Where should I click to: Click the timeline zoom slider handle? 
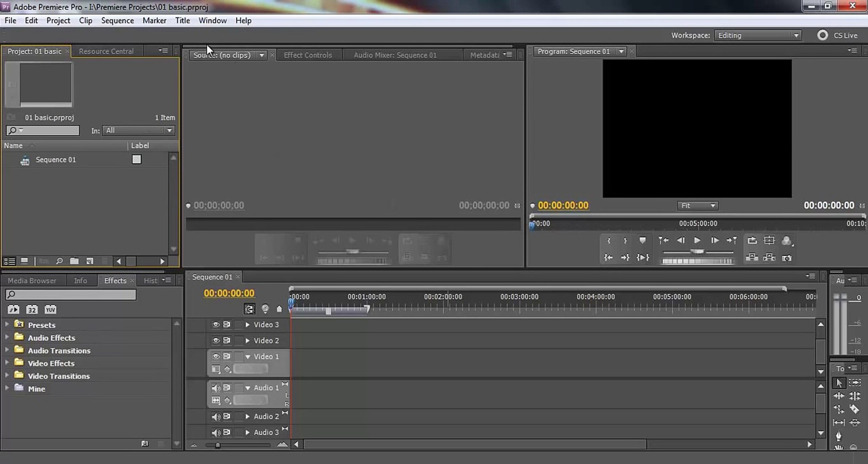point(218,445)
